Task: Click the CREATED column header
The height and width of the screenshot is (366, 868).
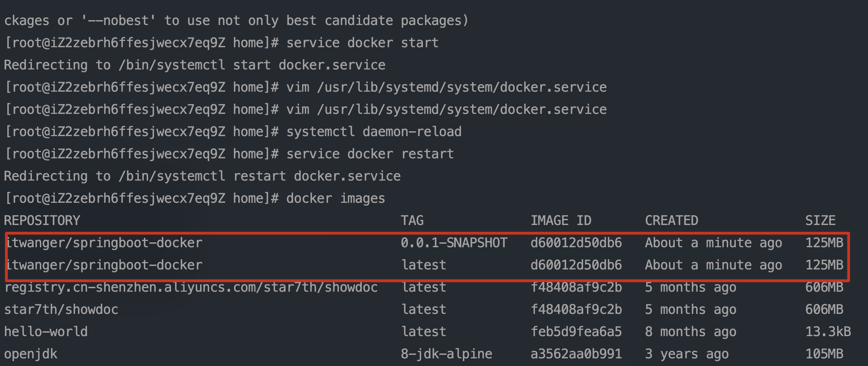Action: click(x=672, y=221)
